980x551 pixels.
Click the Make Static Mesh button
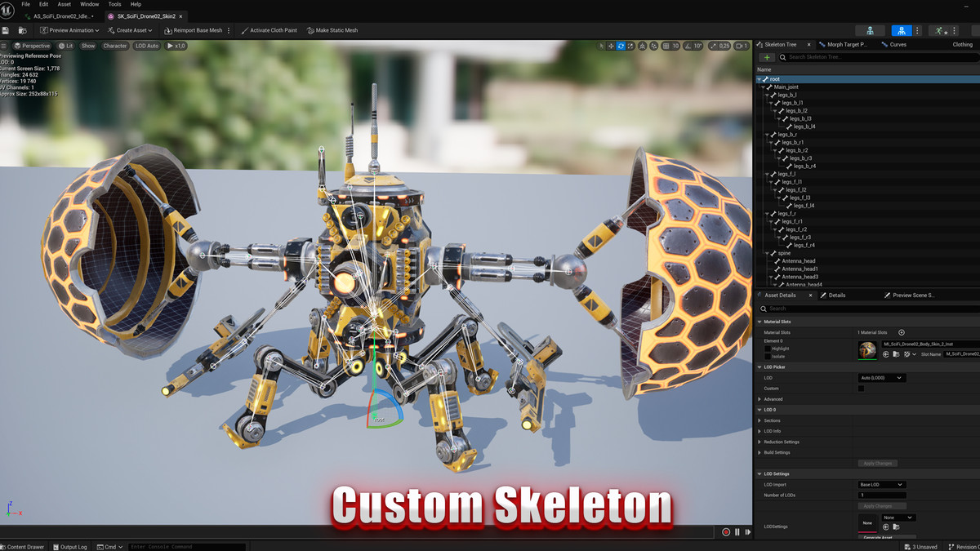[332, 30]
